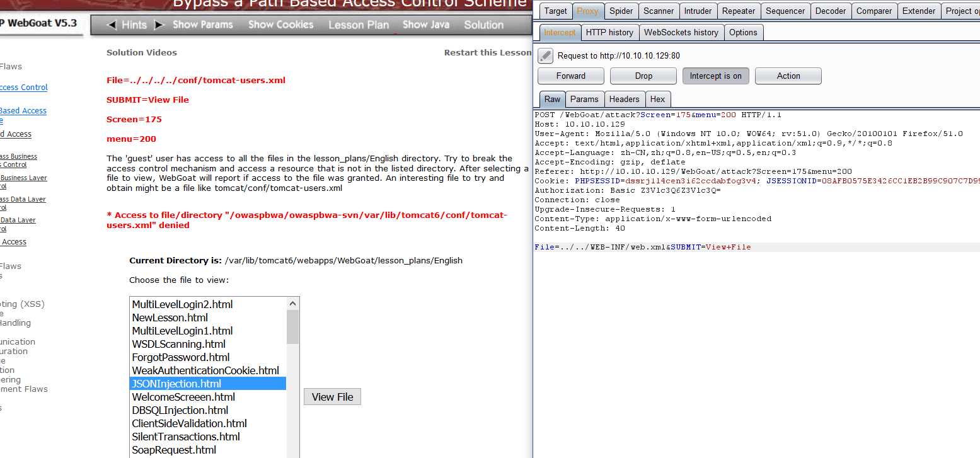Select the Intercept sub-tab
Viewport: 980px width, 458px height.
(x=560, y=32)
